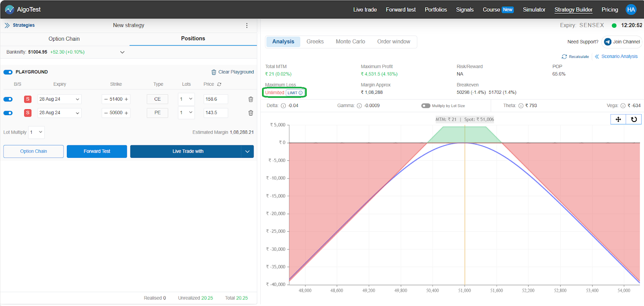
Task: Expand the Live Trade with arrow dropdown
Action: [x=247, y=151]
